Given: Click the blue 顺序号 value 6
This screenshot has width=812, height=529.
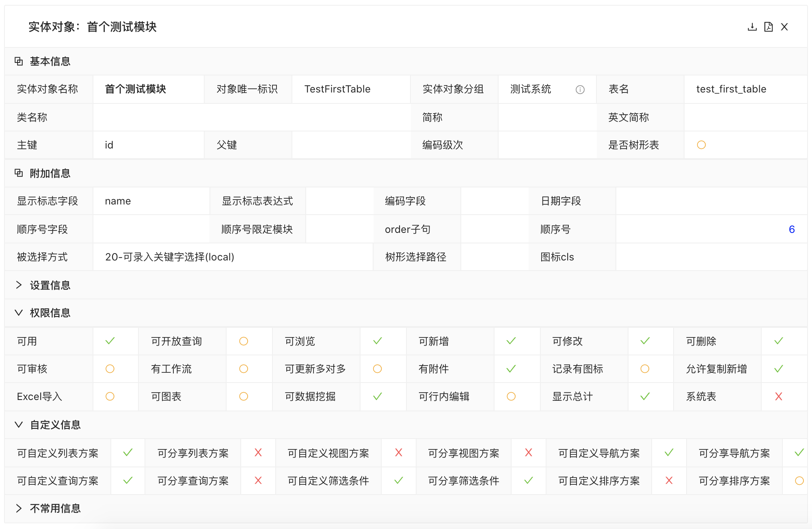Looking at the screenshot, I should (791, 229).
